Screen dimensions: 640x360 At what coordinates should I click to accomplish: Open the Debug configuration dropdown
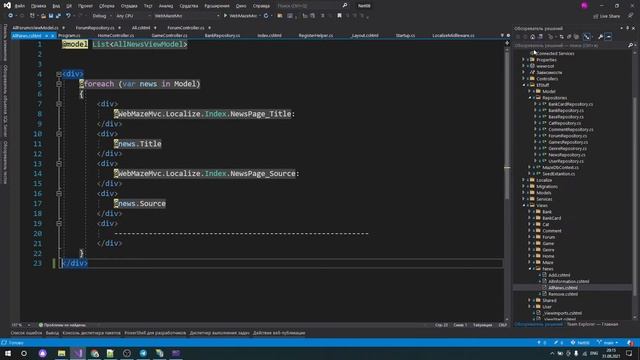click(x=101, y=16)
